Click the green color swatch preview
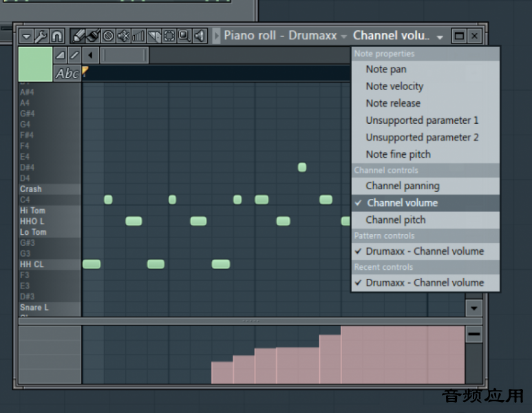 click(35, 64)
